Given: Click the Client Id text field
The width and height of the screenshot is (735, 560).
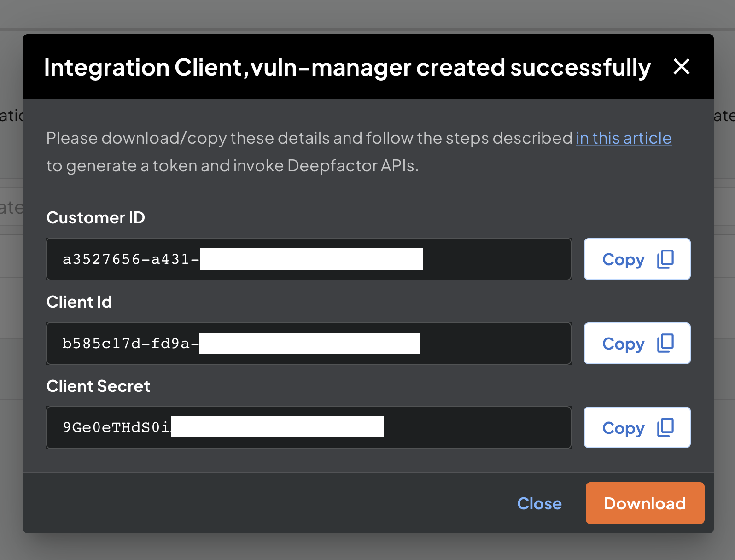Looking at the screenshot, I should [x=309, y=343].
